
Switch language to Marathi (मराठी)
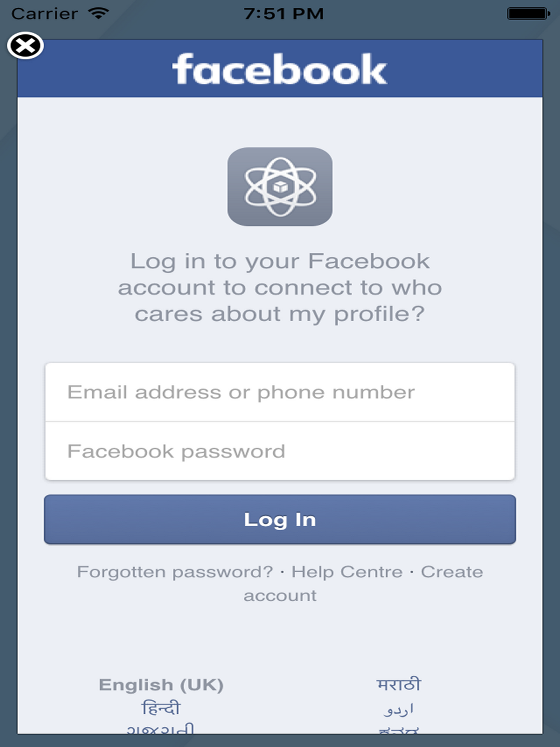click(399, 684)
